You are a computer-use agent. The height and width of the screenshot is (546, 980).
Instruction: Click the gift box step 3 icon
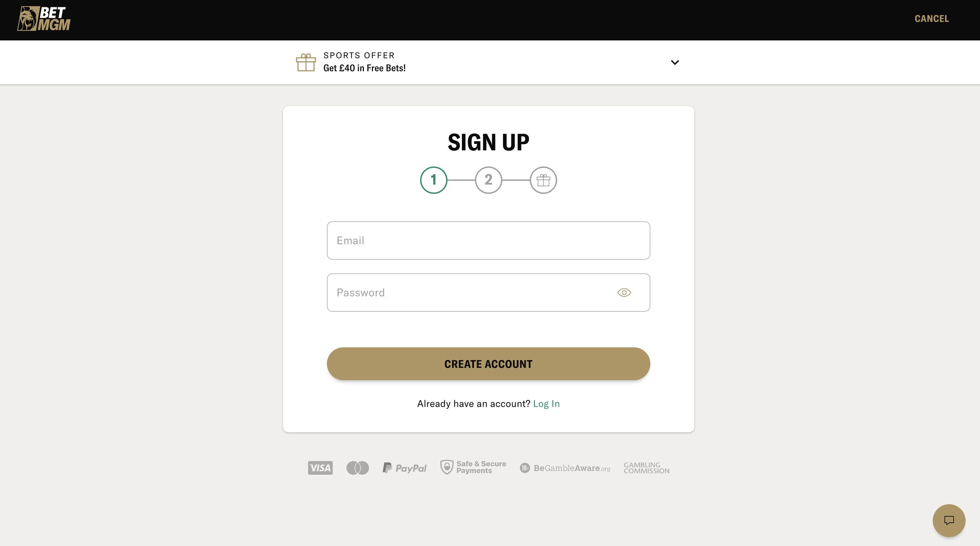[543, 179]
